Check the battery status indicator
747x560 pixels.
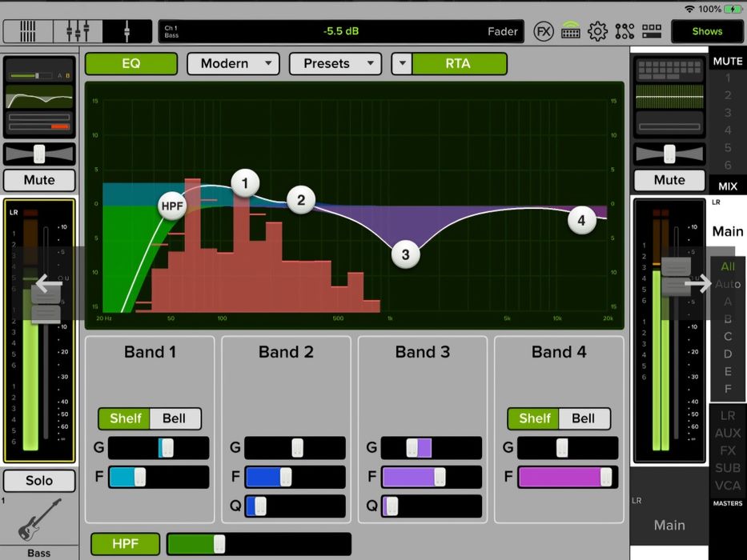[x=733, y=9]
